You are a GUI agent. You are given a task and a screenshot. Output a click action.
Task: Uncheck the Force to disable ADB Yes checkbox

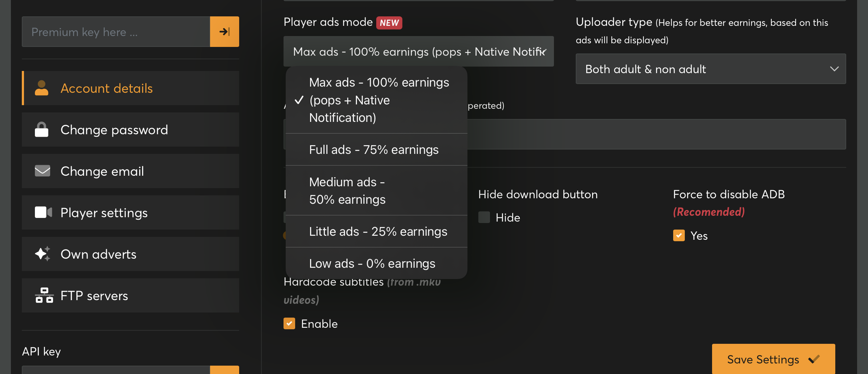click(x=679, y=235)
